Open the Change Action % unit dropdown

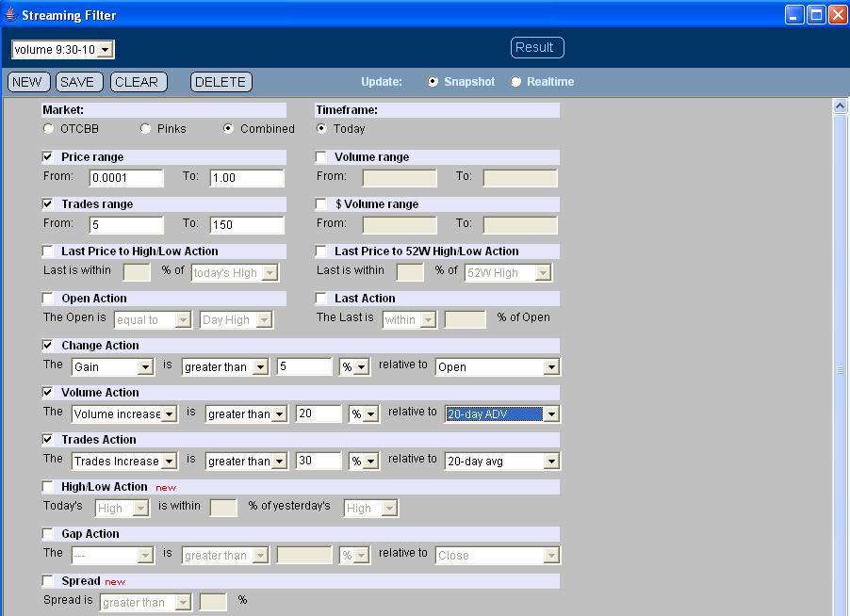(x=354, y=366)
